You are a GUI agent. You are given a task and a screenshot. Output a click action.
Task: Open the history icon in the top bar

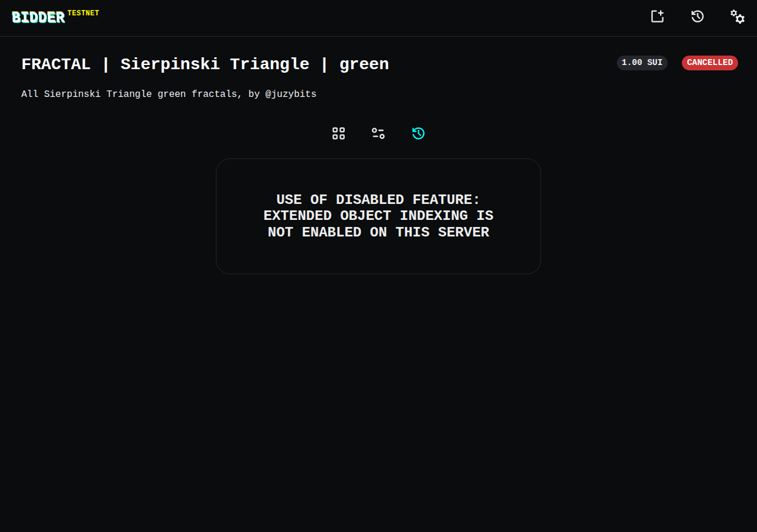point(698,17)
